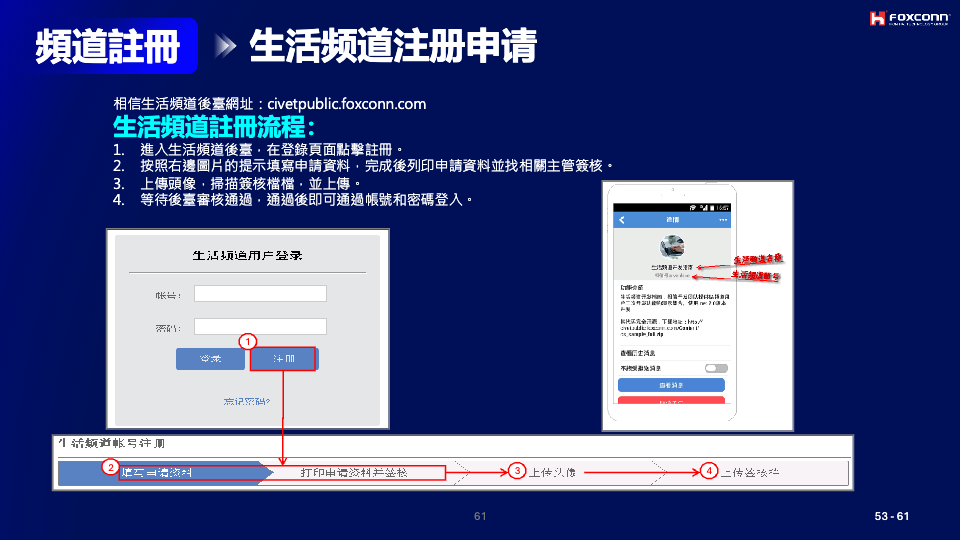960x540 pixels.
Task: Click the 登录 button in the login form
Action: [210, 359]
